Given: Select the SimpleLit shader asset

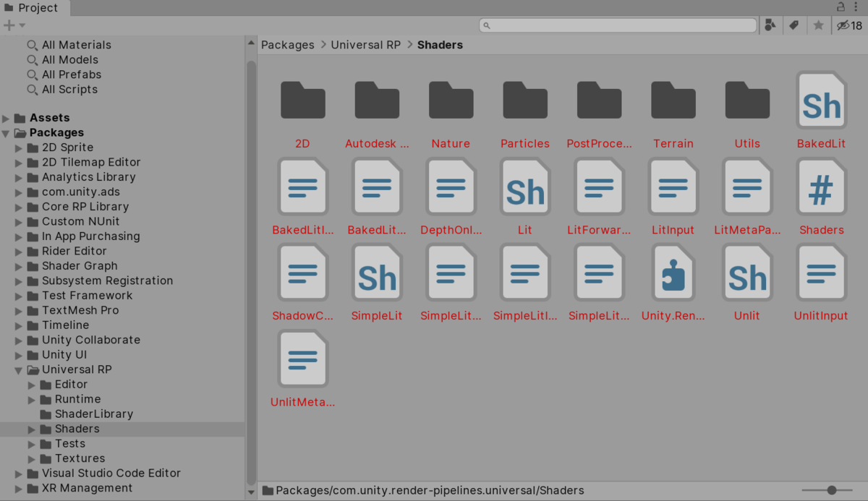Looking at the screenshot, I should click(377, 273).
